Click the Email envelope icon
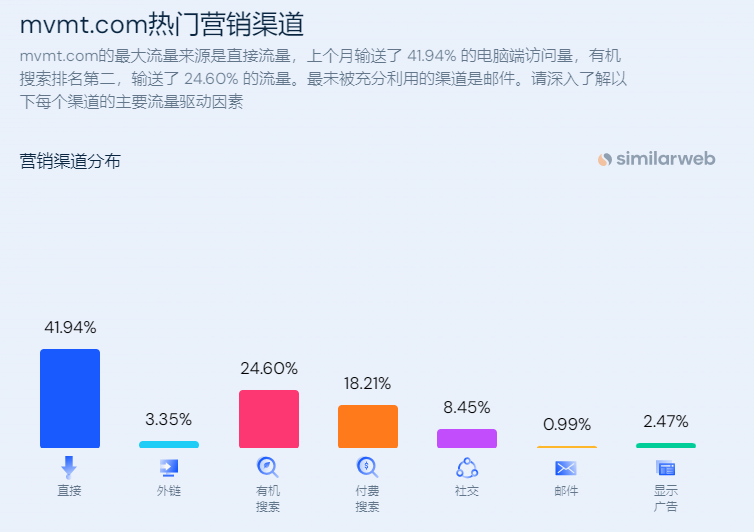Image resolution: width=754 pixels, height=532 pixels. pos(566,468)
